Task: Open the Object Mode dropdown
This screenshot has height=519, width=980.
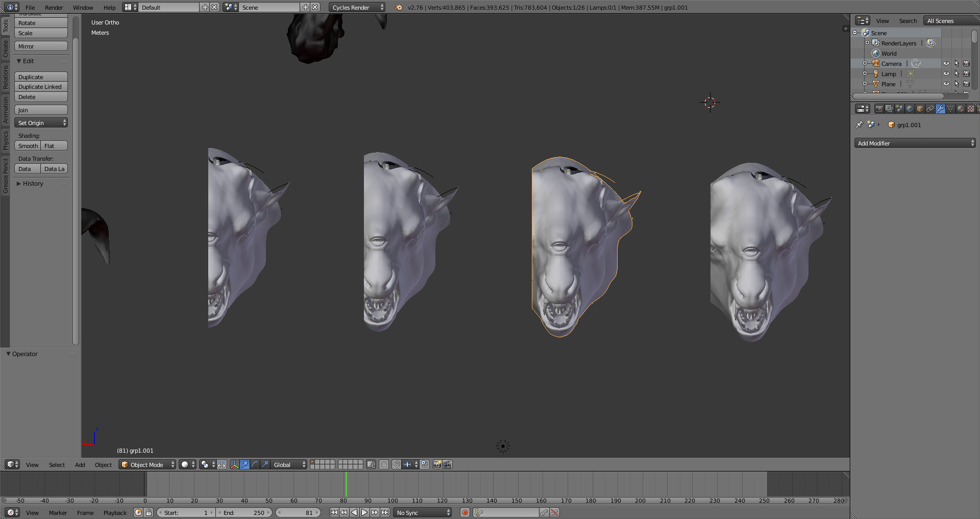Action: click(147, 464)
